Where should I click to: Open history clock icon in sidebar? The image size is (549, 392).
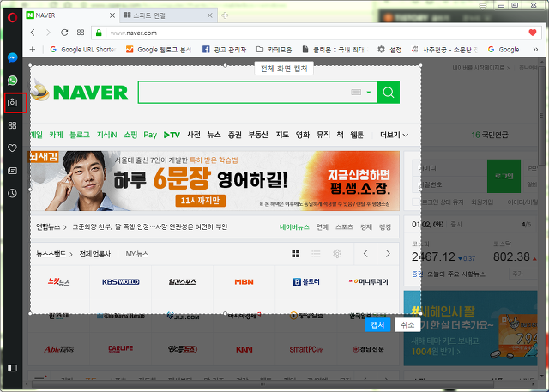click(x=12, y=193)
